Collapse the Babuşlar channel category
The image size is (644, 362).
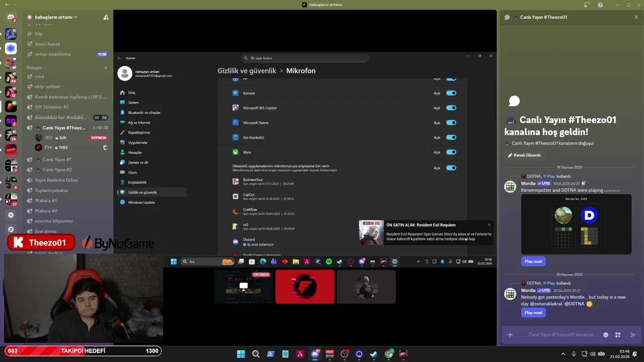coord(37,68)
